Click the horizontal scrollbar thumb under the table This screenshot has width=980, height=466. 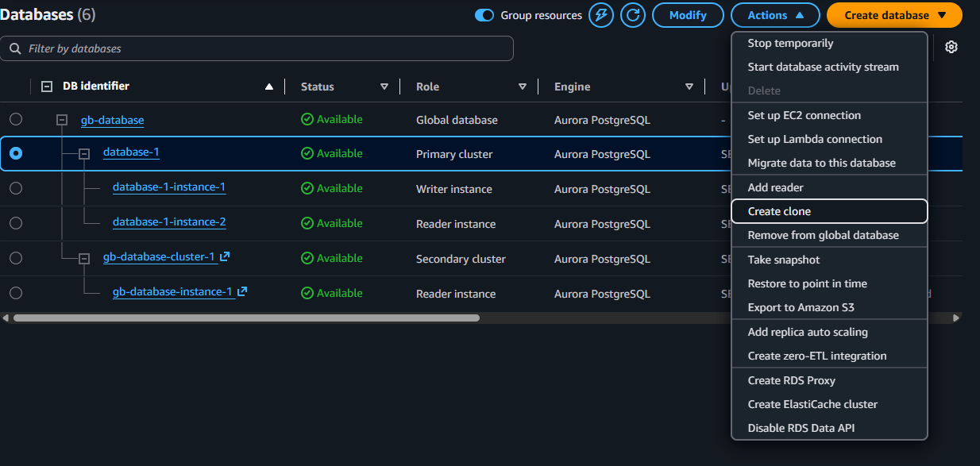point(246,318)
